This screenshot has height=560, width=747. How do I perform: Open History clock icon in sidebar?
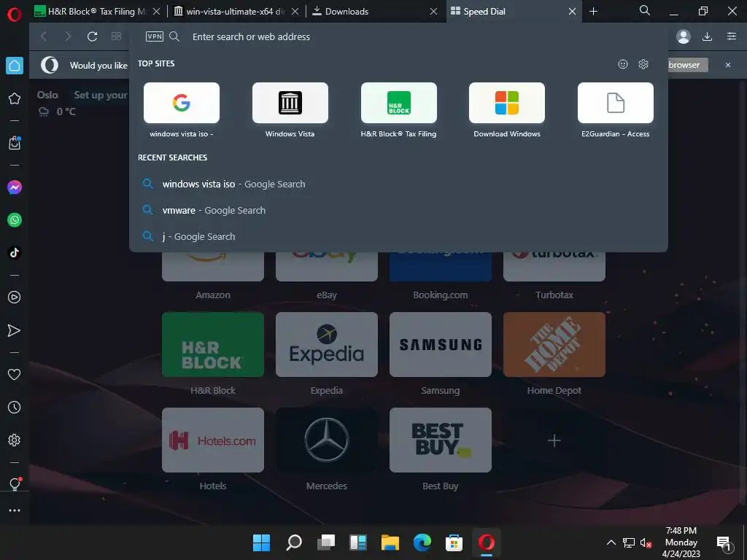click(x=15, y=408)
